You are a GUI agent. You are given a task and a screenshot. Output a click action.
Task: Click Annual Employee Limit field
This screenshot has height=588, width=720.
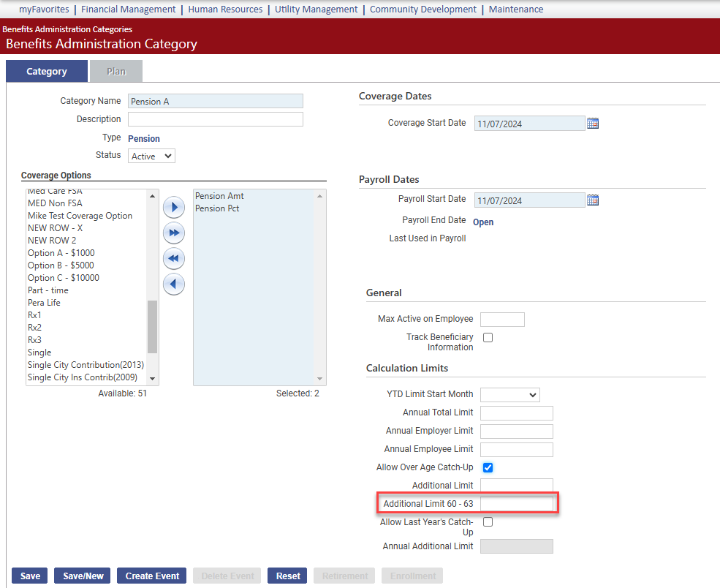517,450
